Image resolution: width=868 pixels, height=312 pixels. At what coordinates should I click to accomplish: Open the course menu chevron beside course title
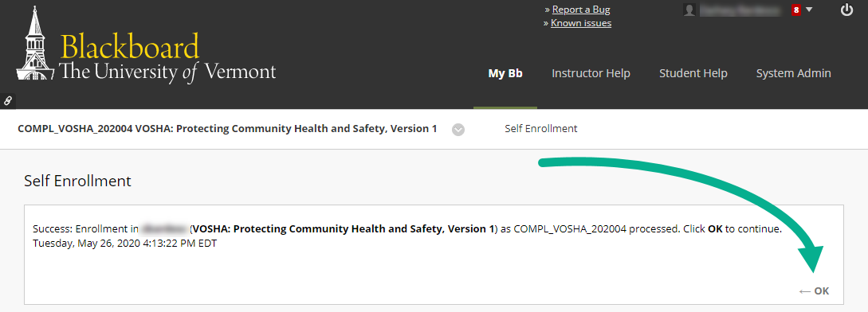[x=458, y=130]
